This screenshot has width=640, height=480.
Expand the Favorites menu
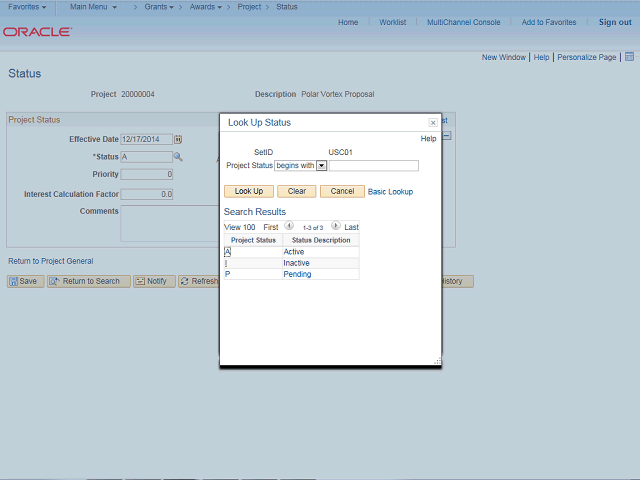27,7
